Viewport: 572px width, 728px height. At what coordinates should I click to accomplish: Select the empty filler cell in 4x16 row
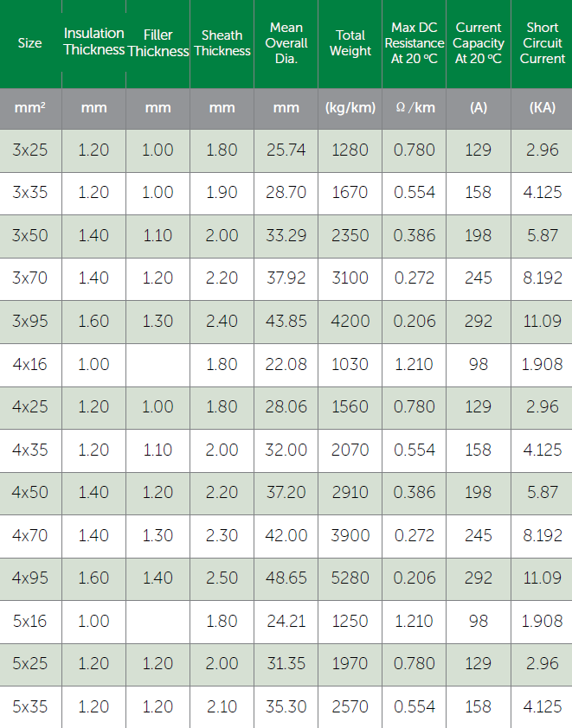[x=157, y=364]
